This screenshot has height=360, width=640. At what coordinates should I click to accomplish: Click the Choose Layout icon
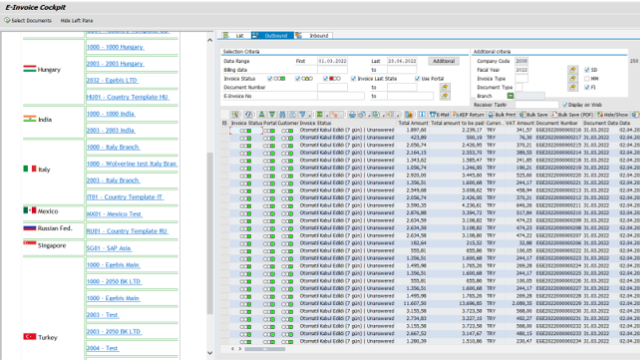390,115
